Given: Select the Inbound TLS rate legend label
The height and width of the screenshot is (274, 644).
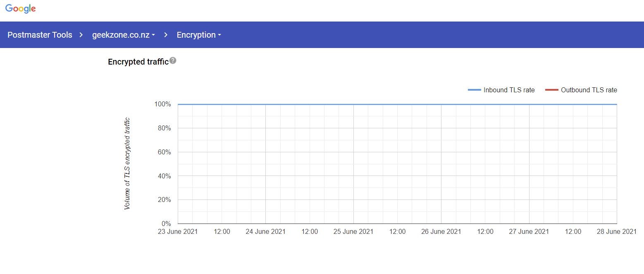Looking at the screenshot, I should [x=509, y=90].
